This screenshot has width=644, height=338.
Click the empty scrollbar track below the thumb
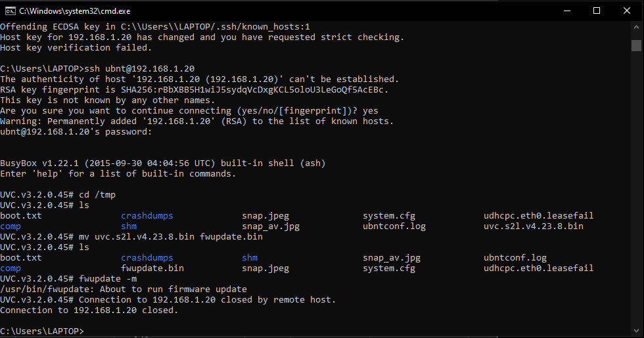point(636,197)
